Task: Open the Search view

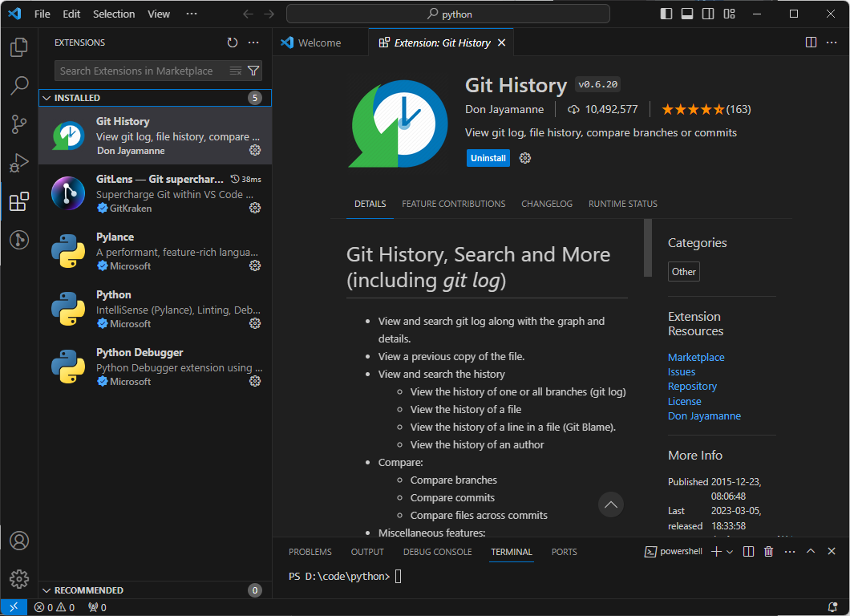Action: point(19,86)
